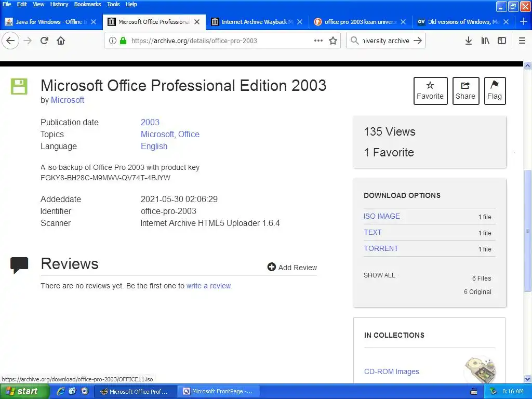This screenshot has height=399, width=532.
Task: Close the Java for Windows tab
Action: pyautogui.click(x=94, y=22)
